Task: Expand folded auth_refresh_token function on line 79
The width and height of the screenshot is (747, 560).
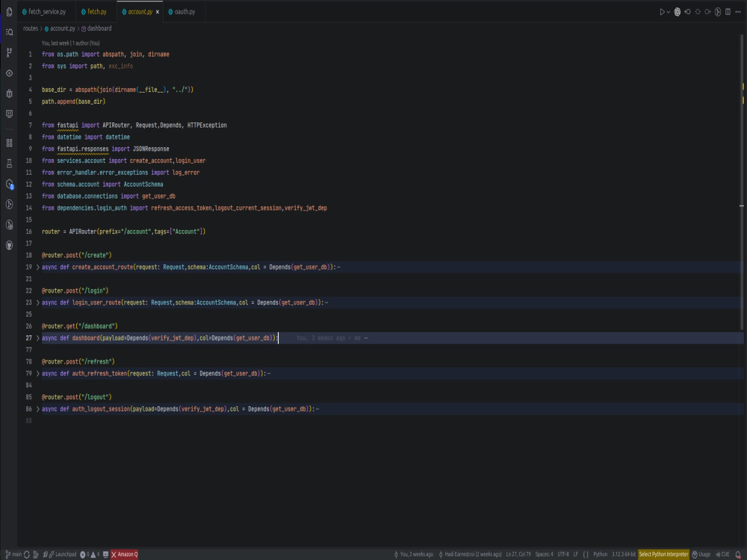Action: 38,373
